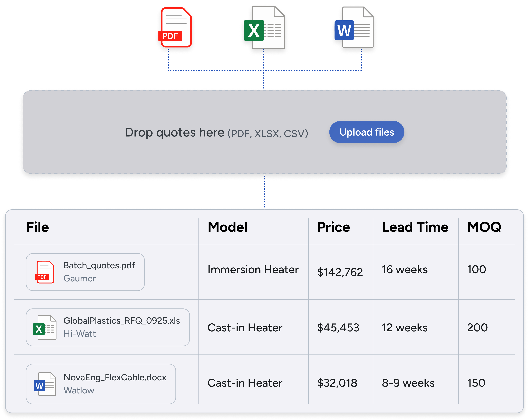Click the File column header
The image size is (528, 420).
click(x=38, y=227)
